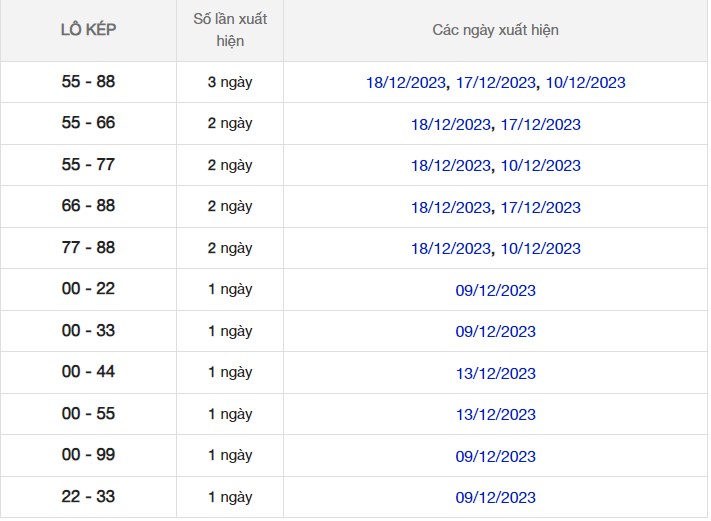The height and width of the screenshot is (521, 711).
Task: Click the 55 - 88 pair cell
Action: (88, 82)
